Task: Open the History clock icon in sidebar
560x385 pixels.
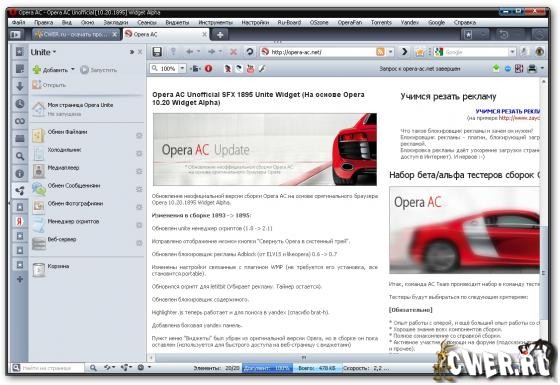Action: click(x=20, y=104)
